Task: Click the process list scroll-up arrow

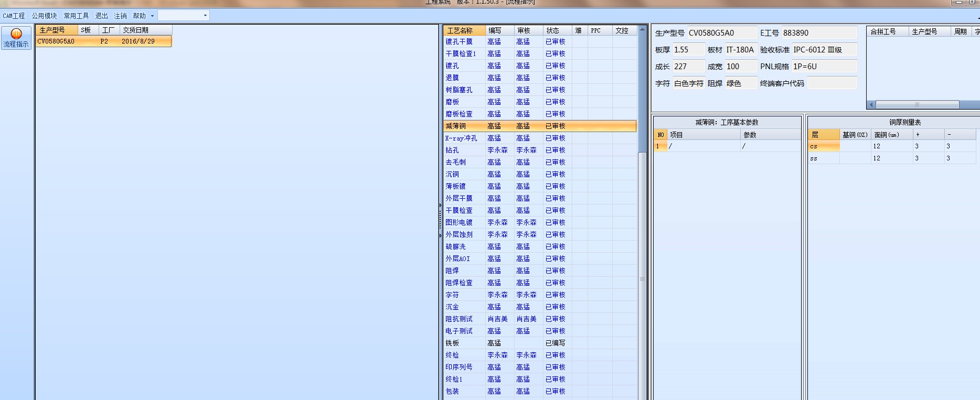Action: pos(642,30)
